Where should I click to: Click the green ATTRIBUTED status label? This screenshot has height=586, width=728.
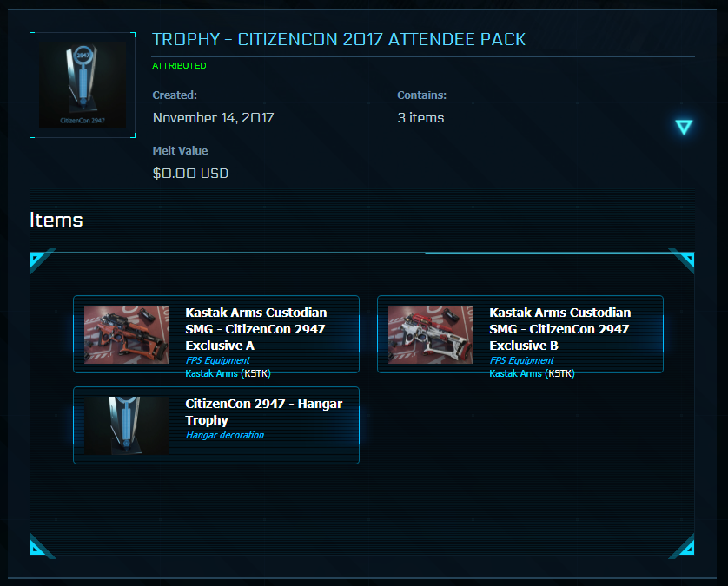[x=179, y=66]
